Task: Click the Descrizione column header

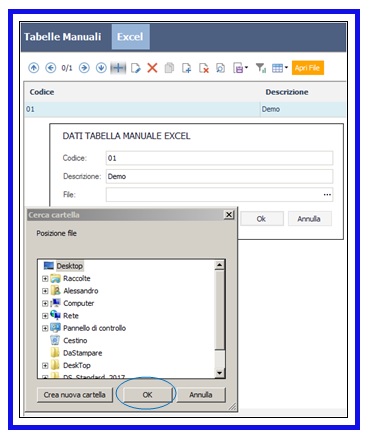Action: 287,92
